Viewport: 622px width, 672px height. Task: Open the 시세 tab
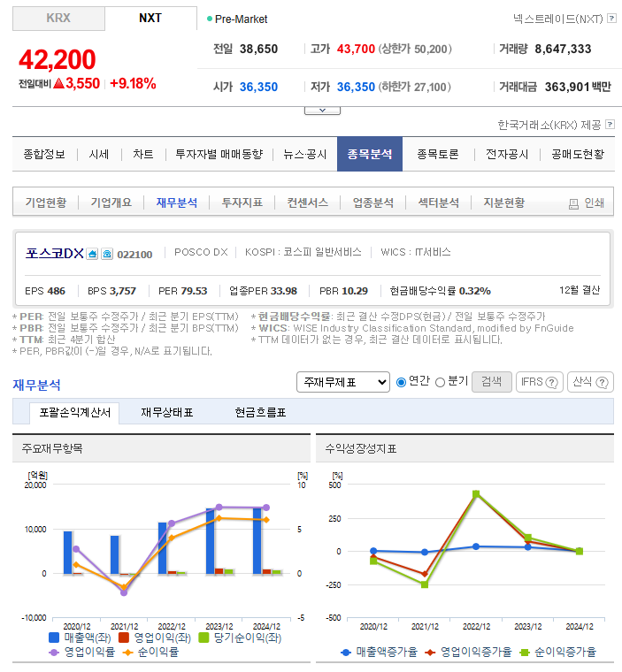pyautogui.click(x=99, y=154)
